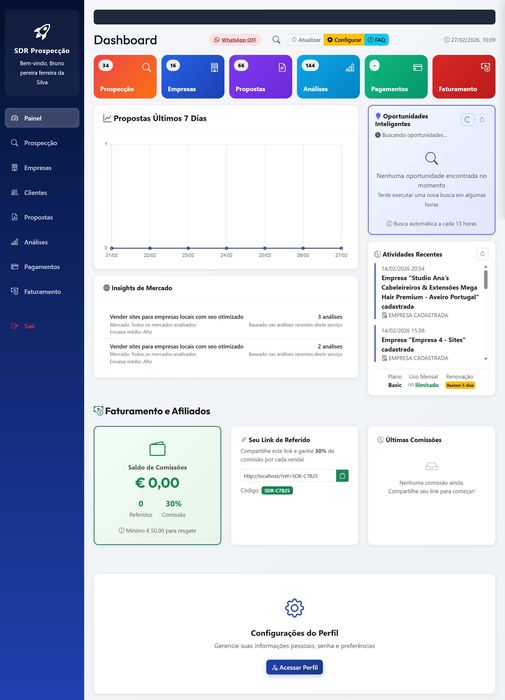505x700 pixels.
Task: Select the insight row with 3 análises
Action: 226,324
